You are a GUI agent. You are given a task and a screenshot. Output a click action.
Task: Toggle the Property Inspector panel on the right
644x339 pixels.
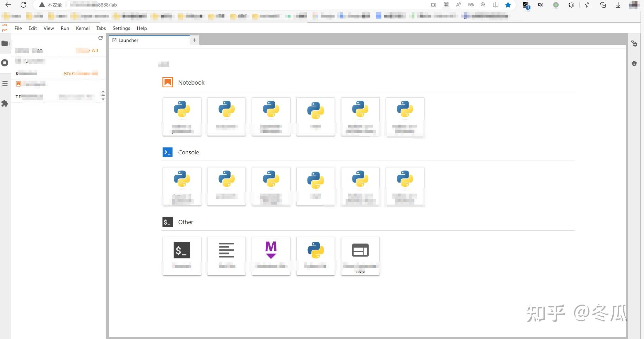634,44
